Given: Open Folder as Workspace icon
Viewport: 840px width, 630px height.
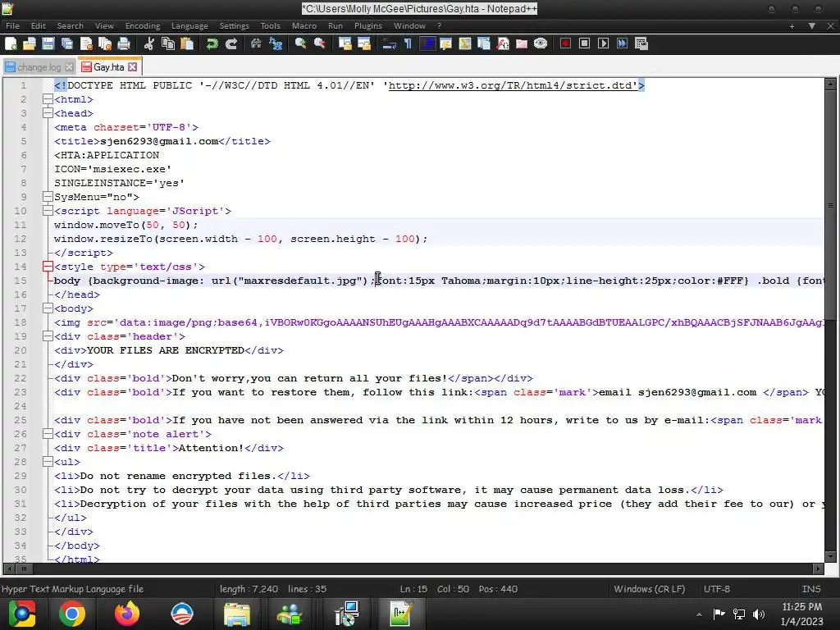Looking at the screenshot, I should [521, 44].
